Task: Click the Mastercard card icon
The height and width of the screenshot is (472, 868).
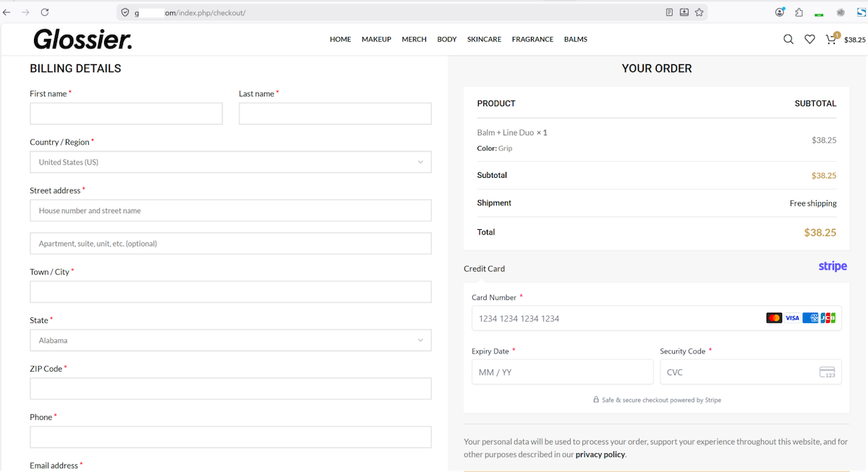Action: coord(774,318)
